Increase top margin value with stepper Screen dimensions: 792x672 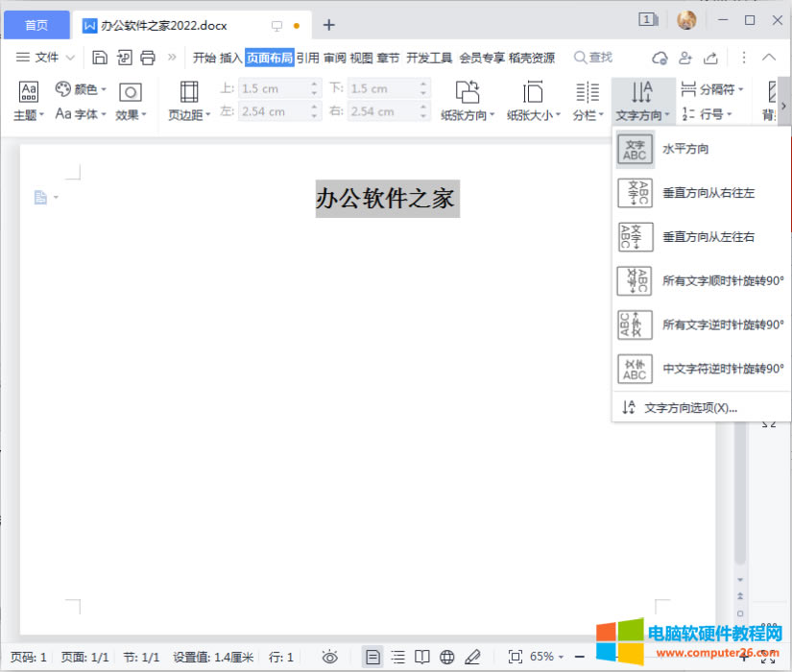315,84
